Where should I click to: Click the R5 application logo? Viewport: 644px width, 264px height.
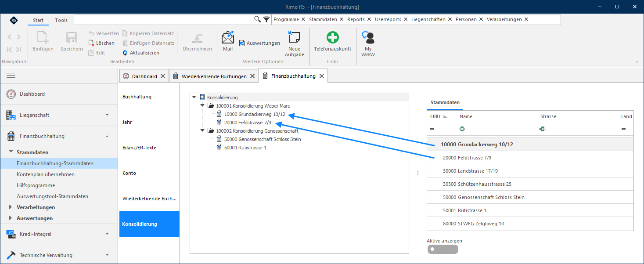click(x=14, y=20)
